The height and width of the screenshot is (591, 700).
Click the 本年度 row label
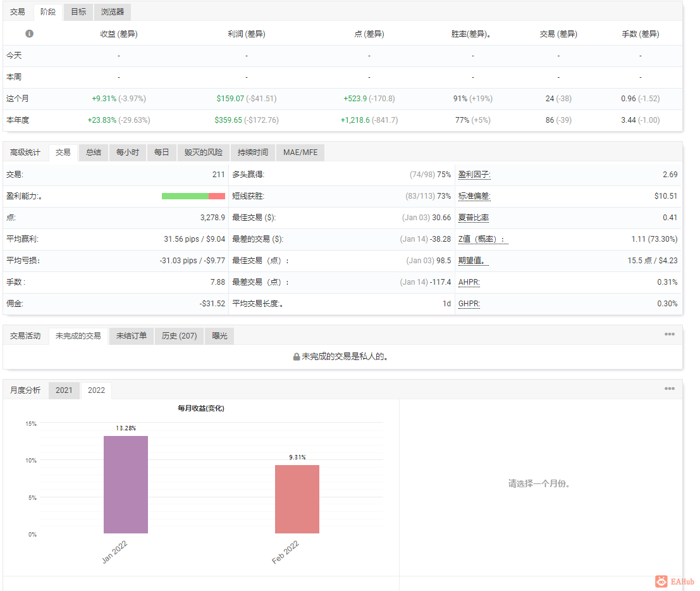18,120
